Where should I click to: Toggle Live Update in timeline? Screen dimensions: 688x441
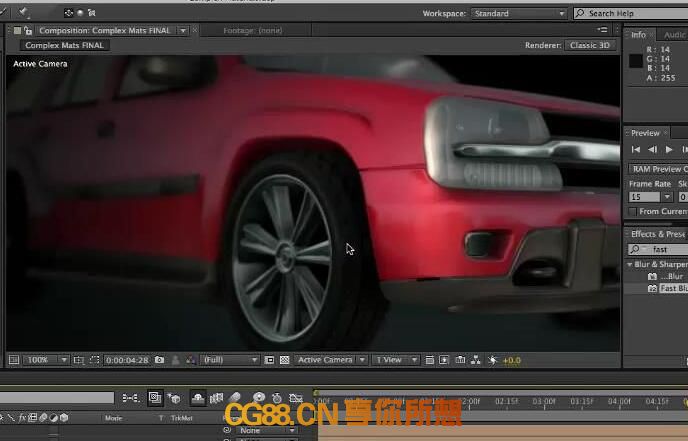pos(155,398)
